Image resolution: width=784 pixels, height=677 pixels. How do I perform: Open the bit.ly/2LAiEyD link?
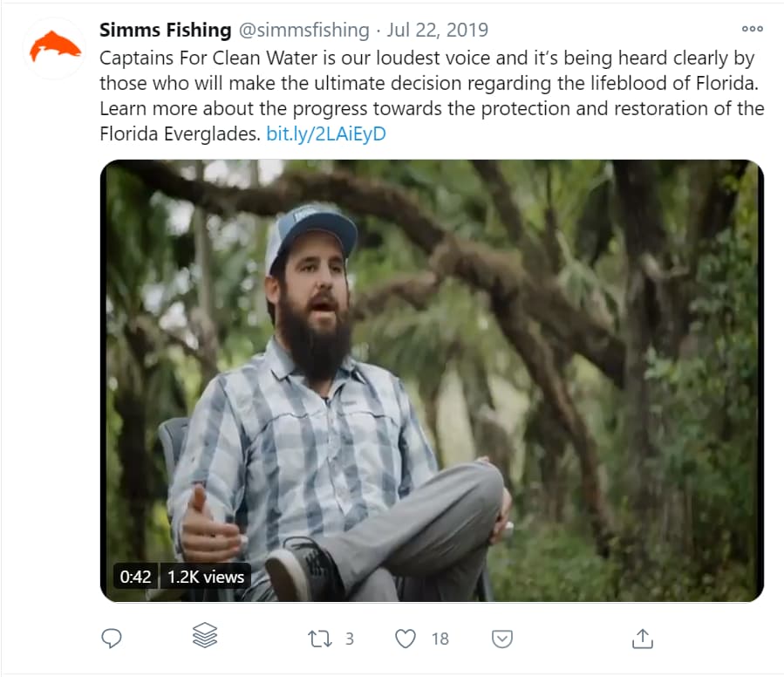[326, 134]
